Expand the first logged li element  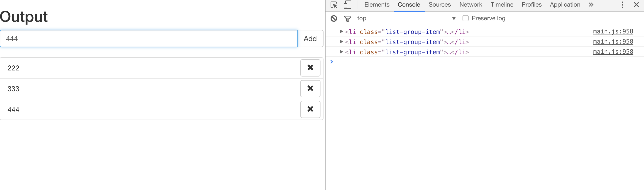(341, 32)
